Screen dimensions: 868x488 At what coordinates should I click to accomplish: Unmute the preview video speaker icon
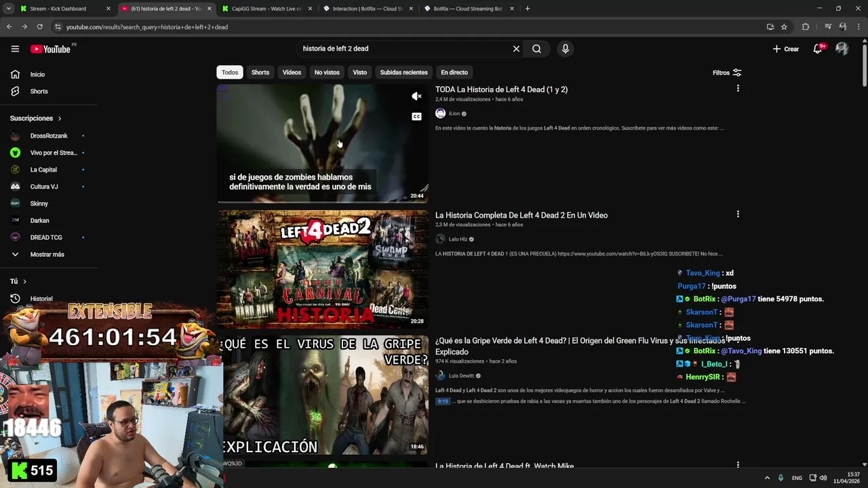pos(416,96)
